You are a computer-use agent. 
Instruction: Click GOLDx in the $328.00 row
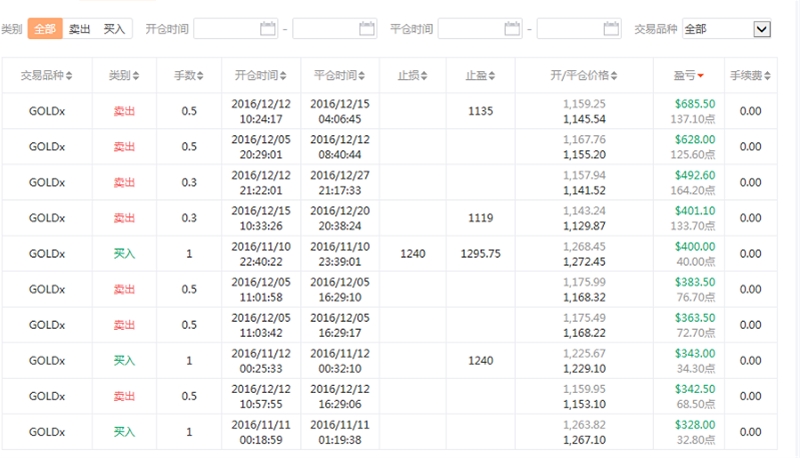click(47, 432)
